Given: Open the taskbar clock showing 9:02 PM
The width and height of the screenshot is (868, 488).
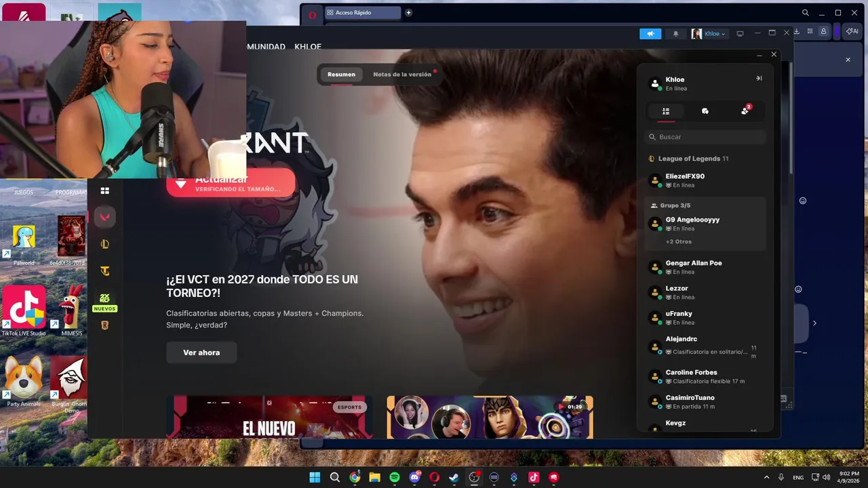Looking at the screenshot, I should tap(849, 477).
